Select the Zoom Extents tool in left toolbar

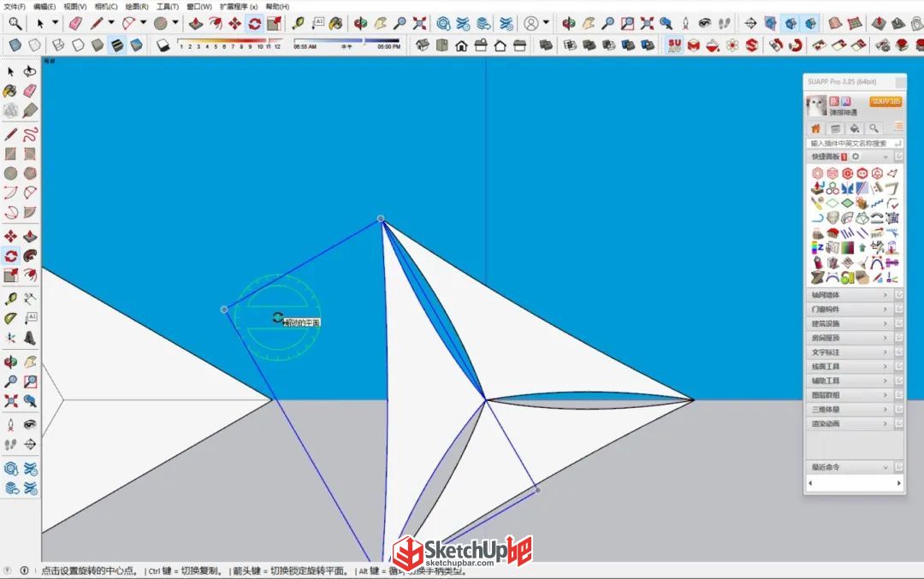[x=10, y=401]
